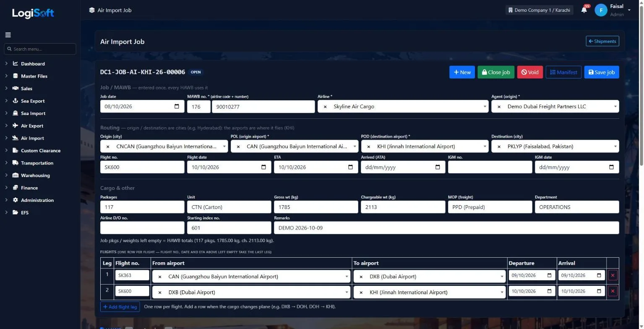Click the Search menu input field

[40, 49]
